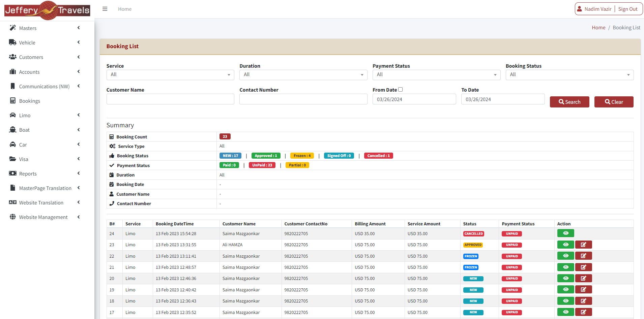Click the Frozen : 4 status badge
Screen dimensions: 644x319
click(x=302, y=156)
